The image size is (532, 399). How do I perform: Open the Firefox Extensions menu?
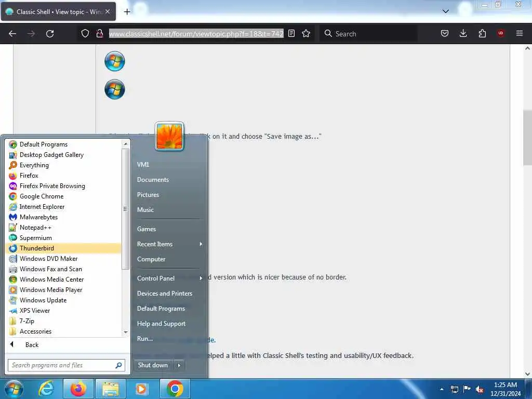coord(482,33)
